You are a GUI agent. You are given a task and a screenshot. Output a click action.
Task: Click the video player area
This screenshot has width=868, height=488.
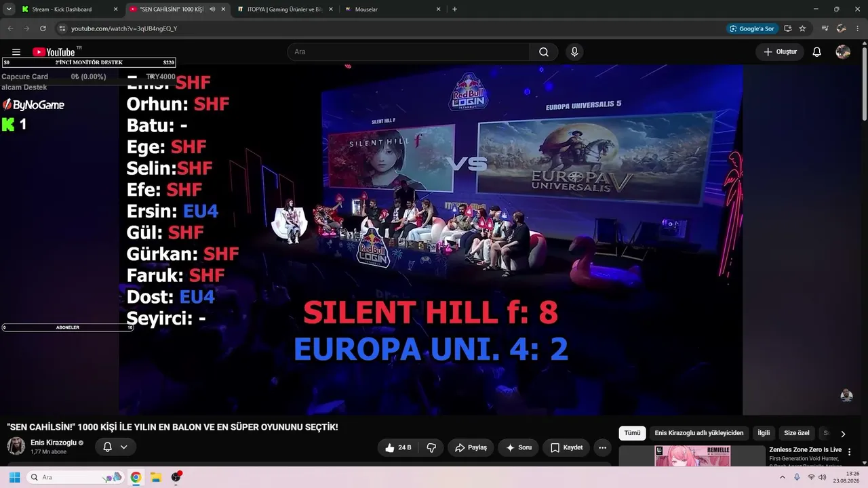click(x=431, y=239)
